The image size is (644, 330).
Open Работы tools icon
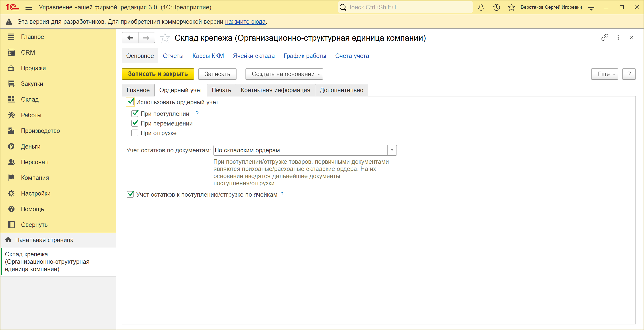(11, 115)
